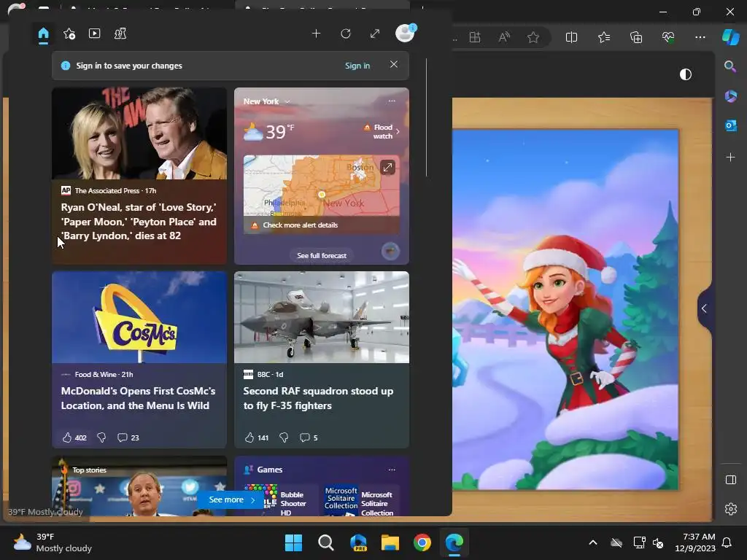Add a widget with the plus icon
The image size is (747, 560).
point(316,34)
